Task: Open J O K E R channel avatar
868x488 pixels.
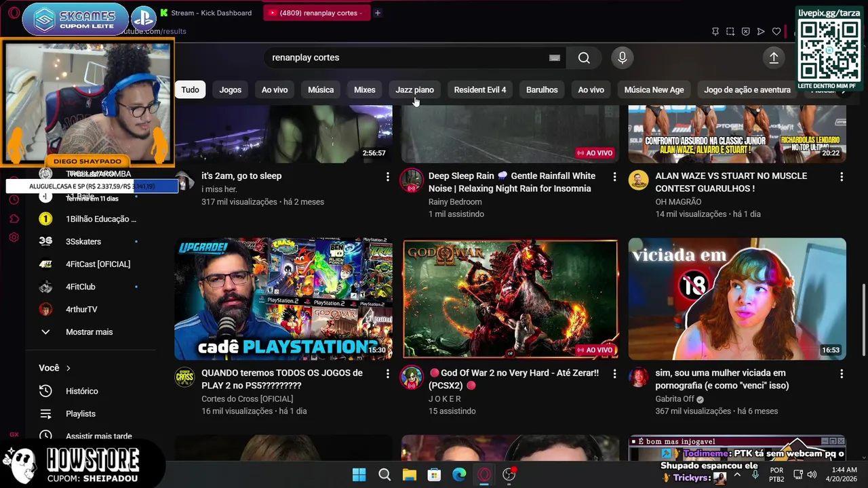Action: click(x=412, y=378)
